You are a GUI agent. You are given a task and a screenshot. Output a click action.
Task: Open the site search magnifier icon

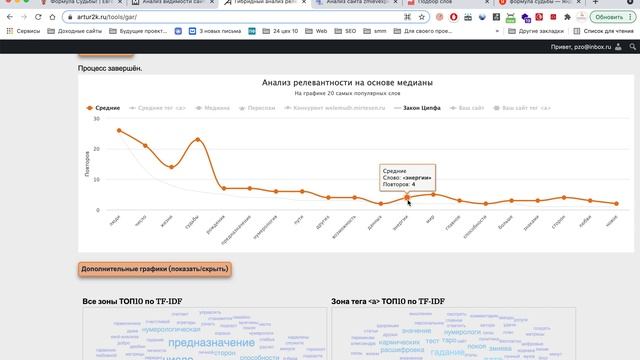click(x=633, y=47)
